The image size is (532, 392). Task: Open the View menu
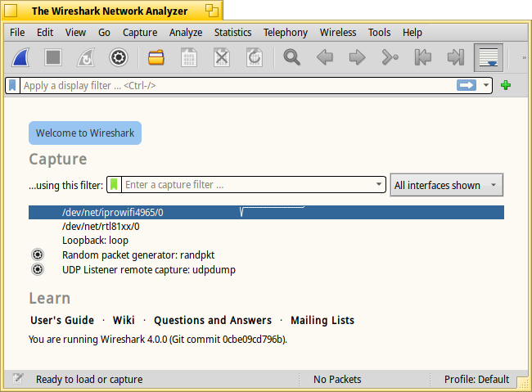[x=75, y=32]
